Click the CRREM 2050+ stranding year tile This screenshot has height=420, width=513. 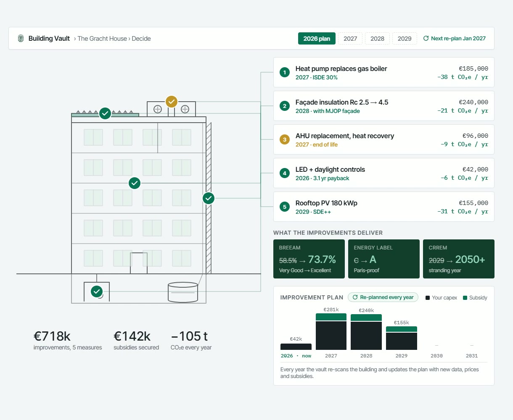point(459,259)
